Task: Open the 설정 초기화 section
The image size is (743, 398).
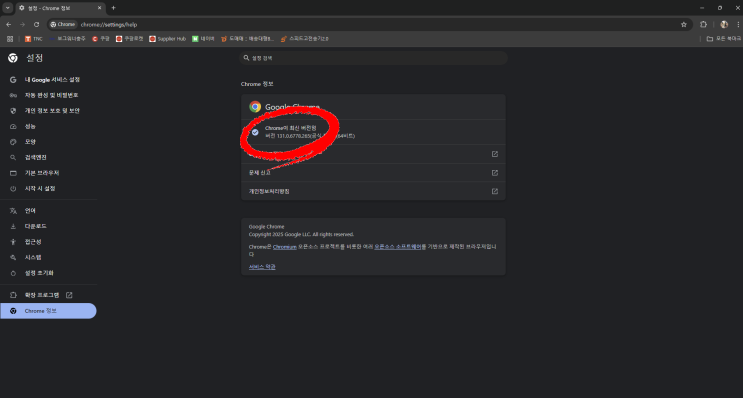Action: [48, 273]
